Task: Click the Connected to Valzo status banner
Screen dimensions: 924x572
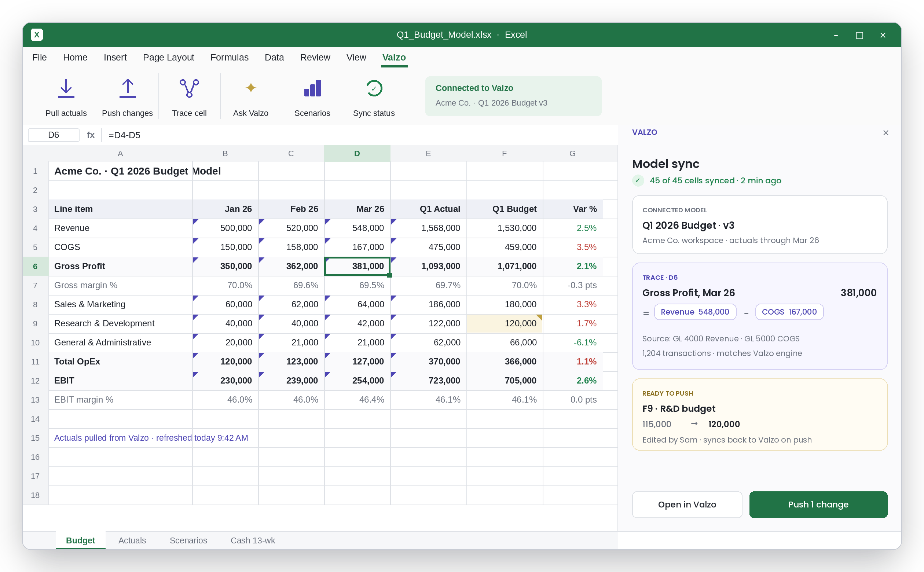Action: [x=513, y=96]
